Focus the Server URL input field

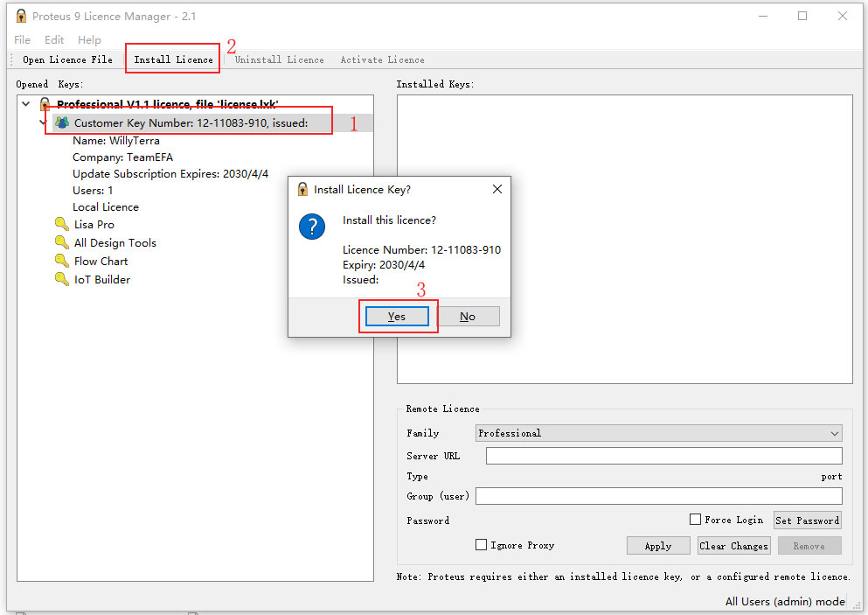click(x=664, y=456)
